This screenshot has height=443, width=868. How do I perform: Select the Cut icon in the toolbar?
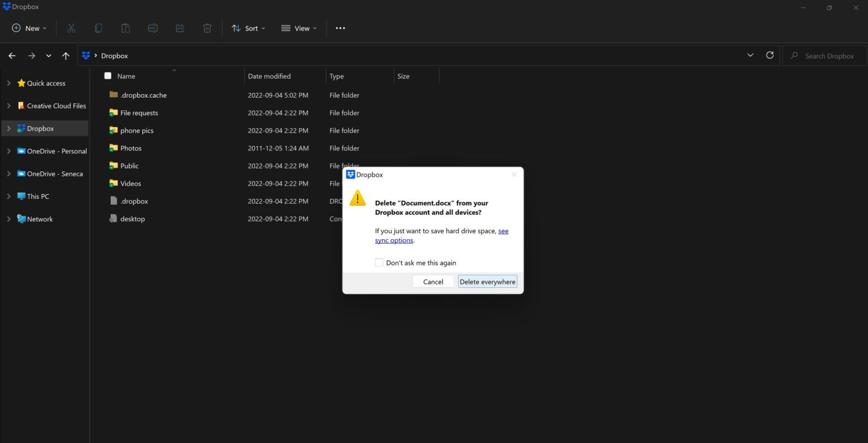coord(71,28)
